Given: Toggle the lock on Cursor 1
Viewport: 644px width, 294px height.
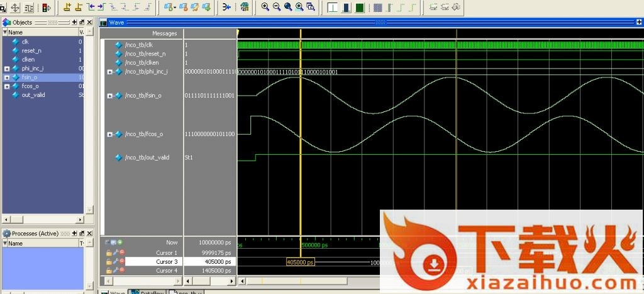Looking at the screenshot, I should tap(109, 252).
